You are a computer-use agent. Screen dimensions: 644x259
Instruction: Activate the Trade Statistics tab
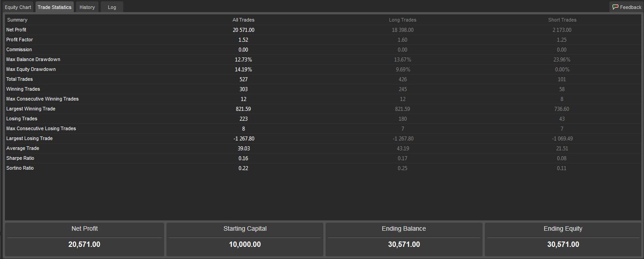click(54, 7)
